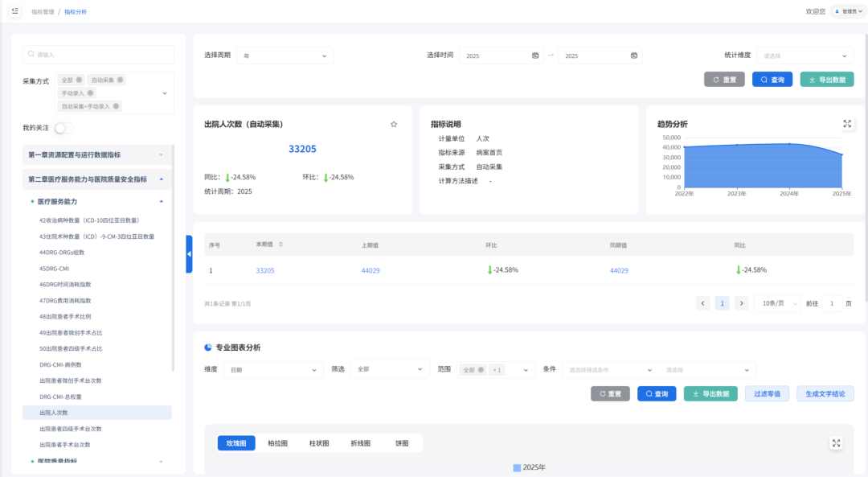Select 45DRG-CMI in the indicator tree
This screenshot has height=477, width=868.
coord(55,269)
